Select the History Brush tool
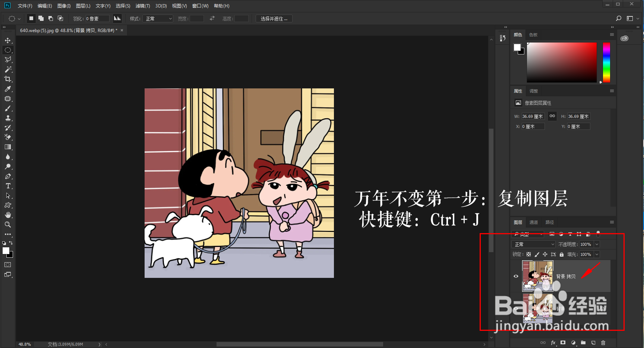The width and height of the screenshot is (644, 348). tap(8, 128)
